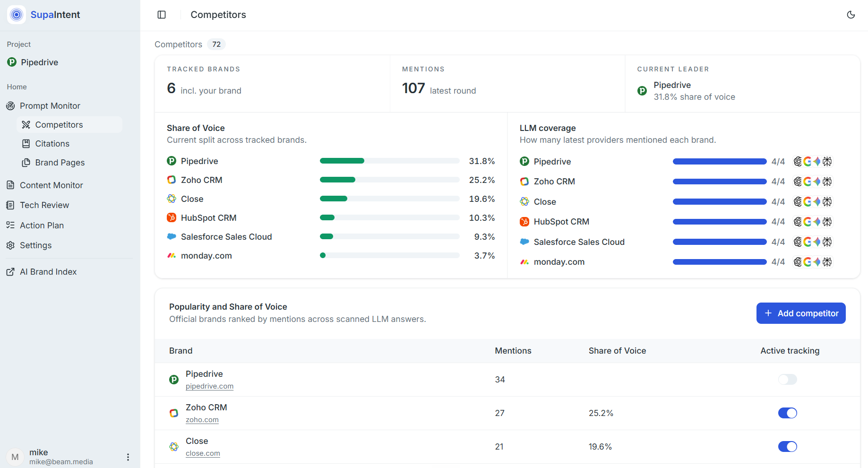This screenshot has height=468, width=868.
Task: Click the 10.3% value for HubSpot CRM
Action: click(x=482, y=218)
